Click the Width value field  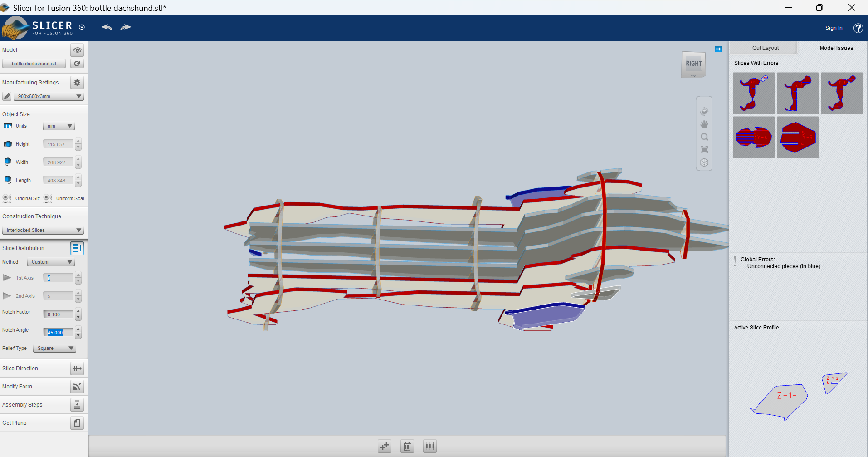(x=58, y=162)
